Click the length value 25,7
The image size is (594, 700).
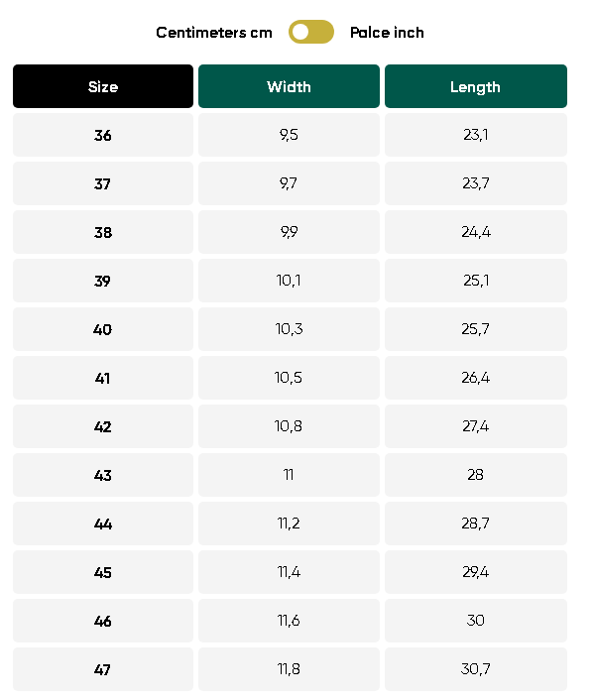[x=476, y=329]
